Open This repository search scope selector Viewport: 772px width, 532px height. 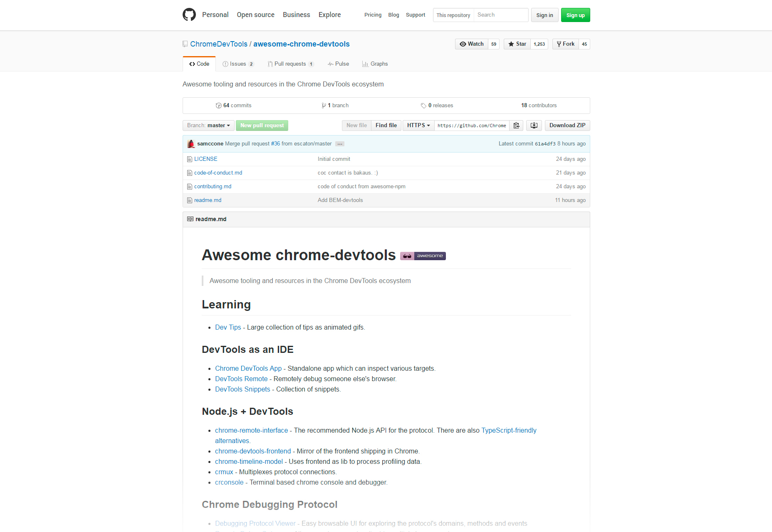tap(453, 15)
